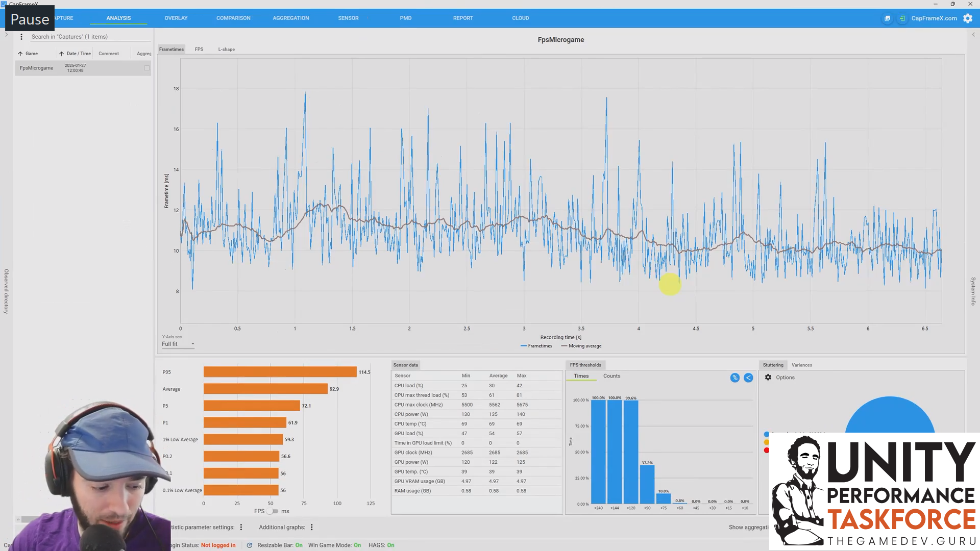Open the CapFrameX settings gear icon
Viewport: 980px width, 551px height.
[x=968, y=18]
